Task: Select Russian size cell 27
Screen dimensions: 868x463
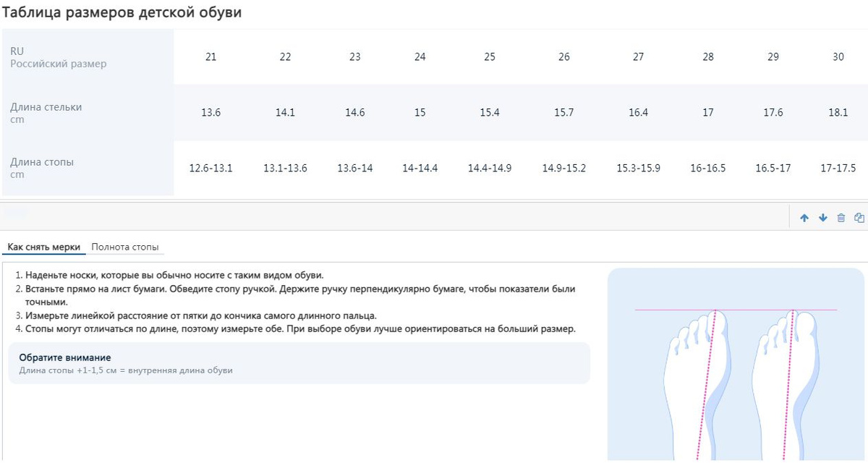Action: (638, 57)
